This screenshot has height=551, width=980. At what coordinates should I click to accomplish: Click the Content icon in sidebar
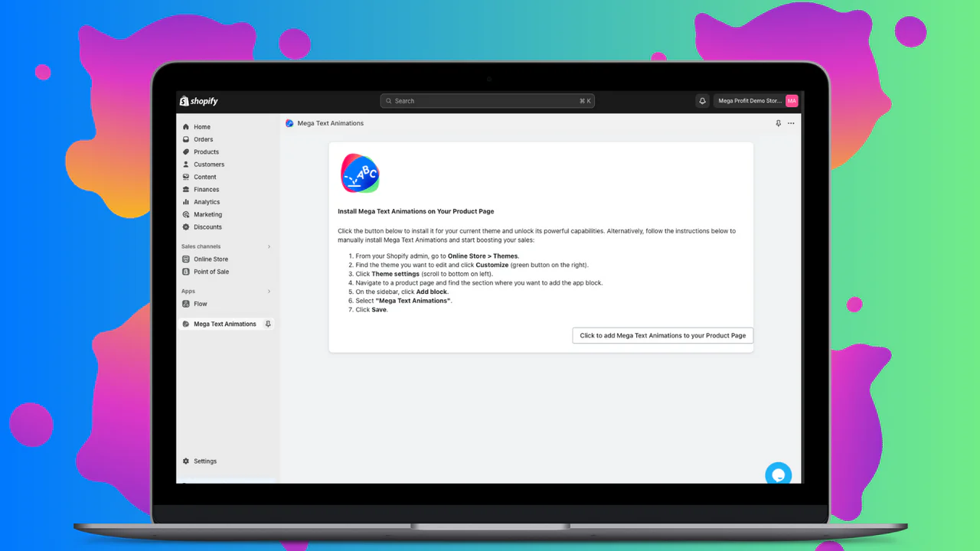coord(186,177)
